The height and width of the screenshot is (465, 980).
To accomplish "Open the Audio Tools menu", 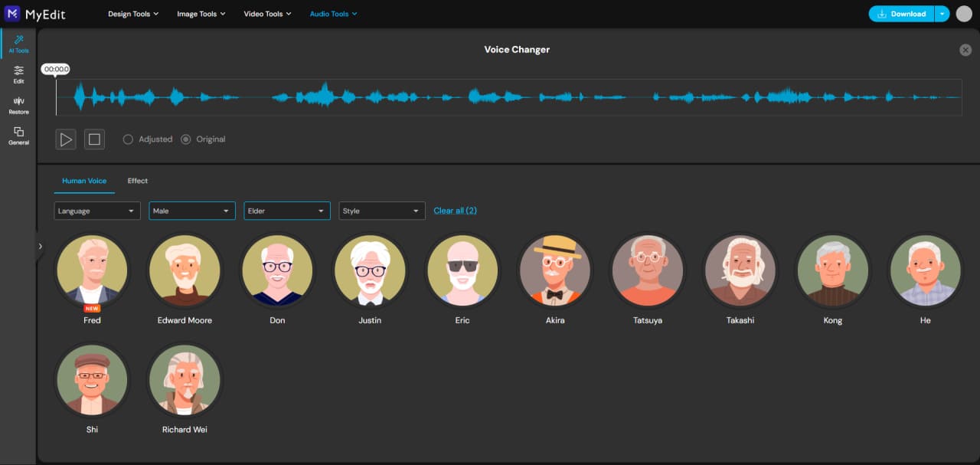I will pyautogui.click(x=333, y=13).
